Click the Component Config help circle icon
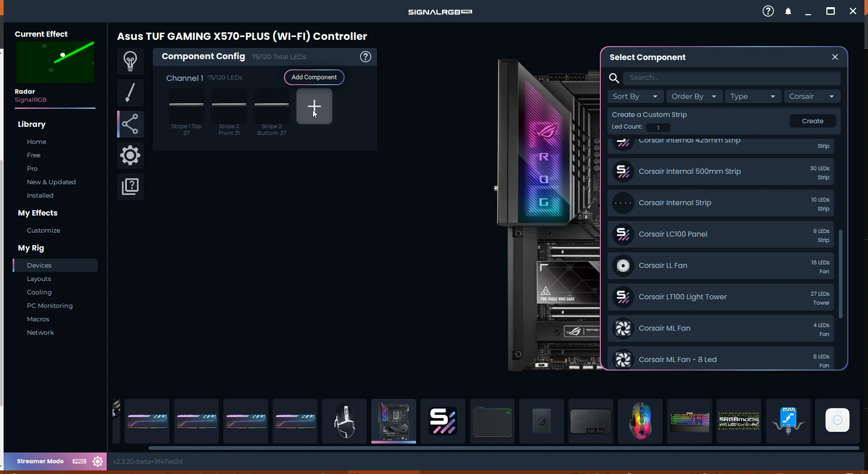 tap(365, 56)
